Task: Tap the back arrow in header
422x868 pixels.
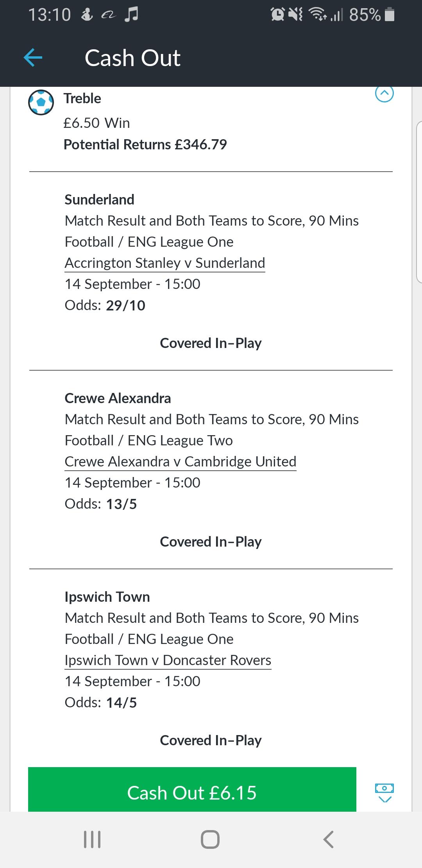Action: pyautogui.click(x=33, y=58)
